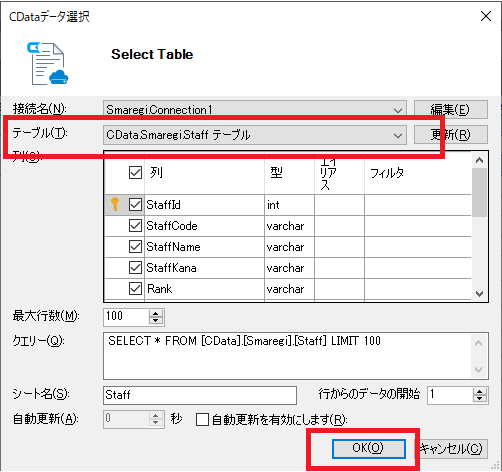Select the Rank column name cell
502x472 pixels.
[x=204, y=289]
